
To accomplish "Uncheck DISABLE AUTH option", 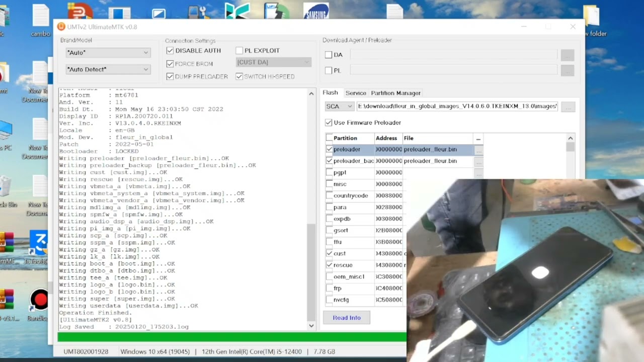I will pyautogui.click(x=170, y=50).
